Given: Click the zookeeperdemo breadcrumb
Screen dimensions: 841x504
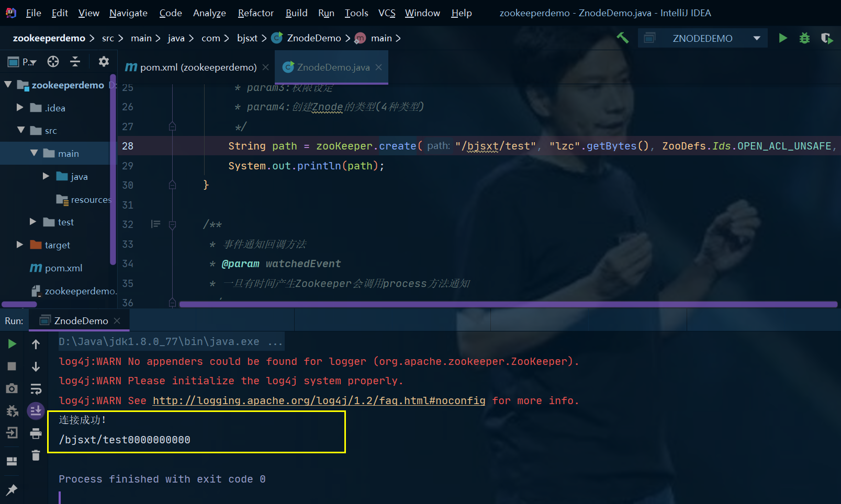Looking at the screenshot, I should tap(49, 38).
